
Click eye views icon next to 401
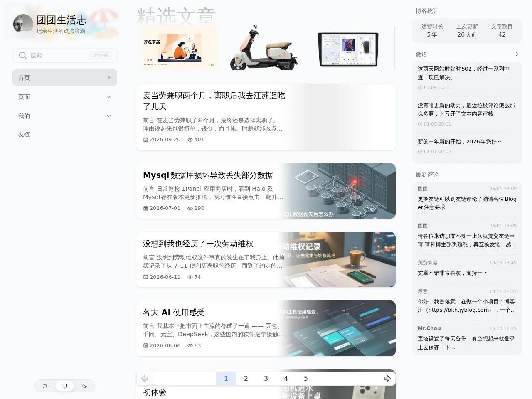[x=190, y=140]
